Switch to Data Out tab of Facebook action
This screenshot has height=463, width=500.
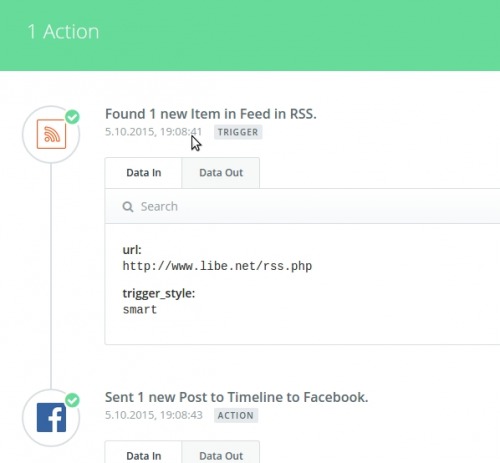(x=221, y=453)
